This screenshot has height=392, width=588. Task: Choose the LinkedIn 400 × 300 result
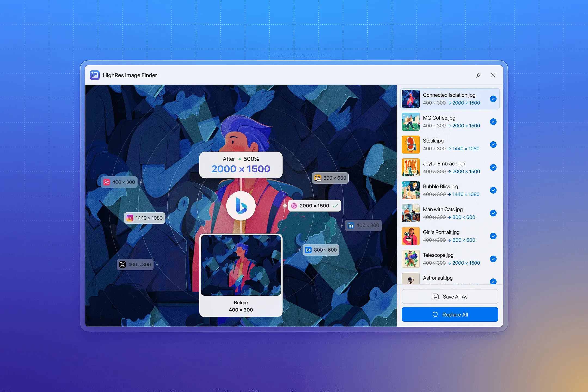coord(363,225)
